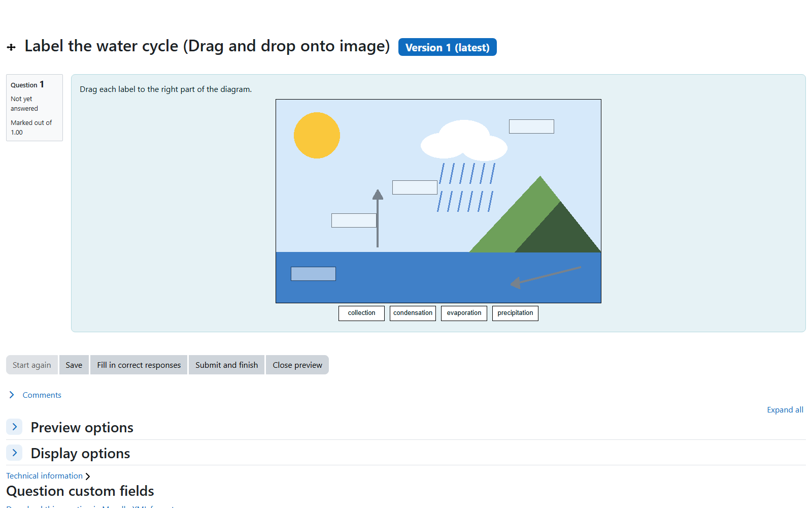The image size is (812, 508).
Task: Click the gray upward arrow in the diagram
Action: pyautogui.click(x=378, y=218)
